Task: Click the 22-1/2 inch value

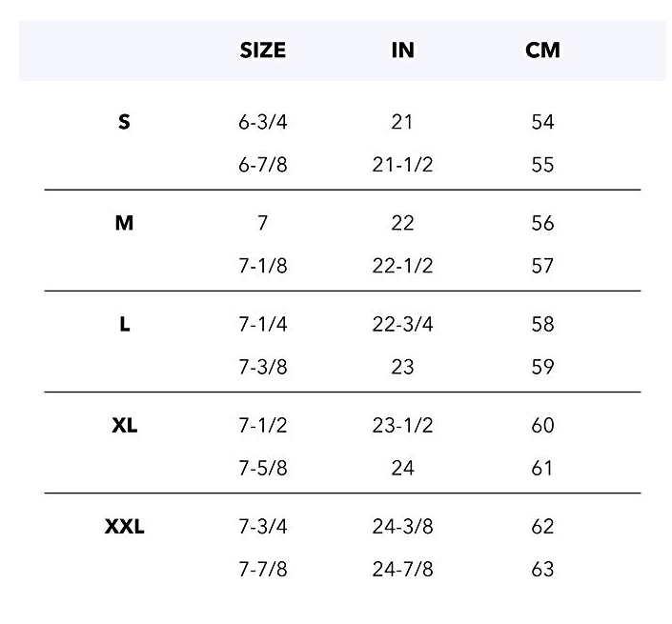Action: pos(402,266)
